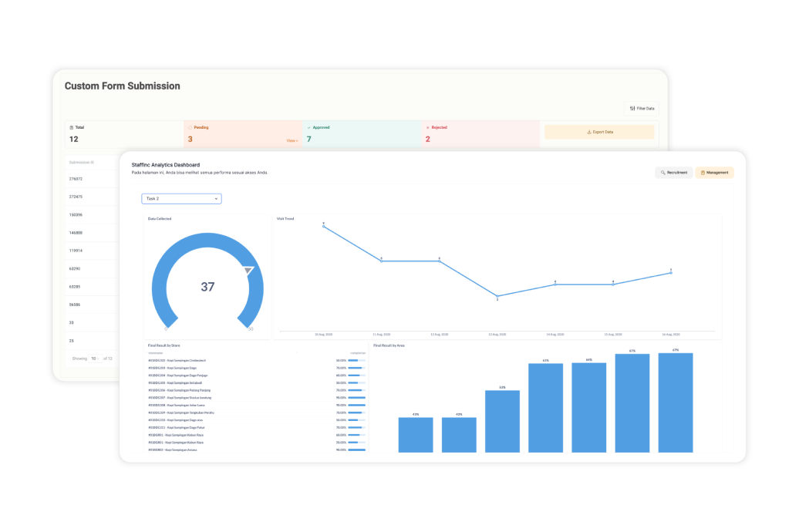The width and height of the screenshot is (799, 532).
Task: Click the Custom Form Submission heading
Action: tap(123, 86)
